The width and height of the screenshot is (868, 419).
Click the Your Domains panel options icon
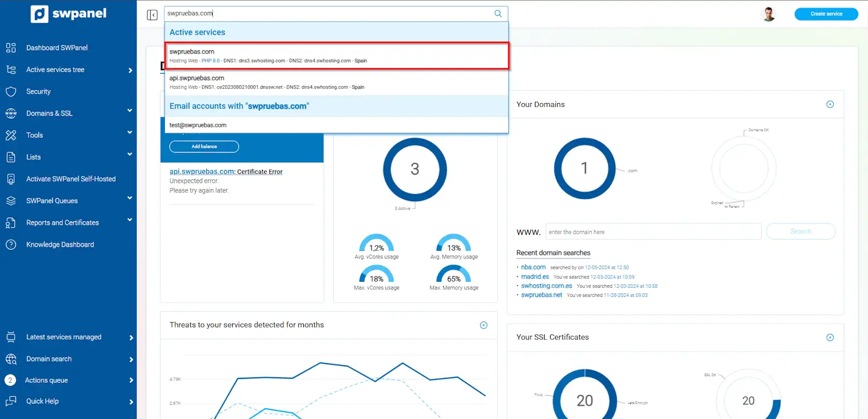click(830, 104)
